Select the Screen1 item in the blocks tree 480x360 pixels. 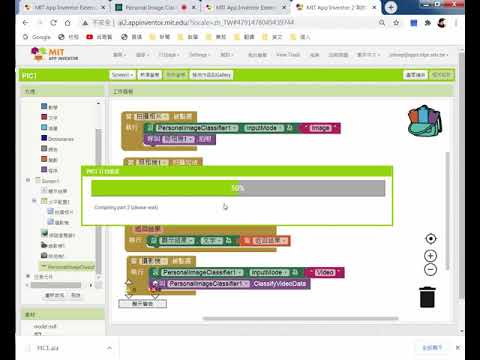pyautogui.click(x=48, y=181)
